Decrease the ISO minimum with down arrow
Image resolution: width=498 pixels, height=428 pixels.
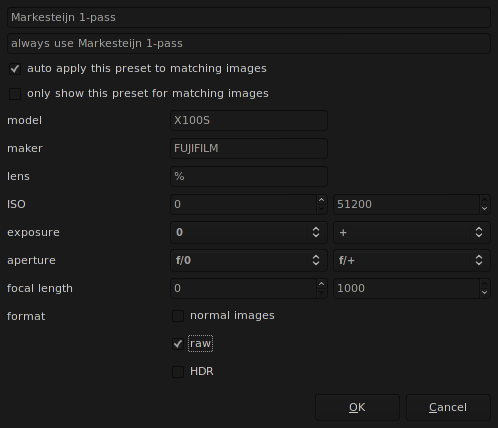tap(321, 209)
